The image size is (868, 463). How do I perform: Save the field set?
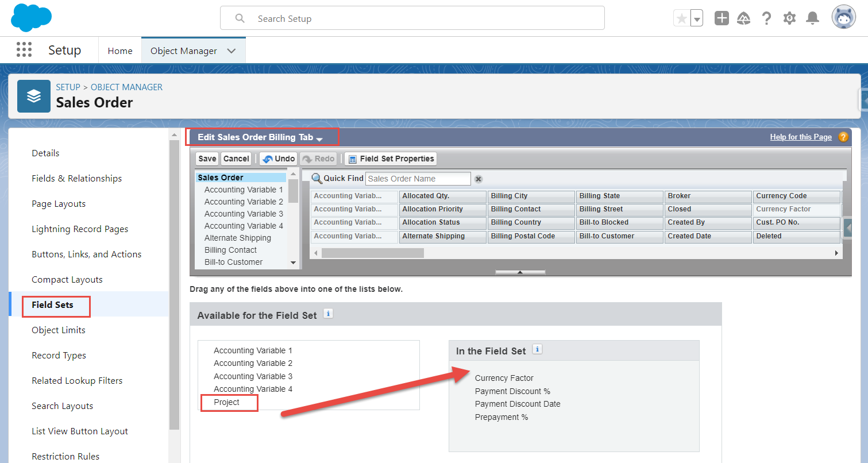(x=207, y=159)
